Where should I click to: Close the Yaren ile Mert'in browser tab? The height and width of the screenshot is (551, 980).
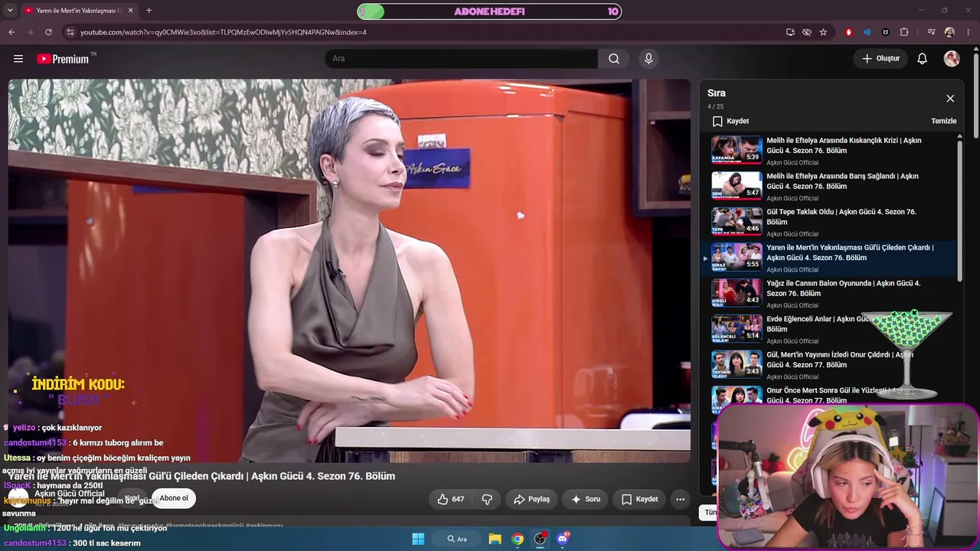(130, 11)
